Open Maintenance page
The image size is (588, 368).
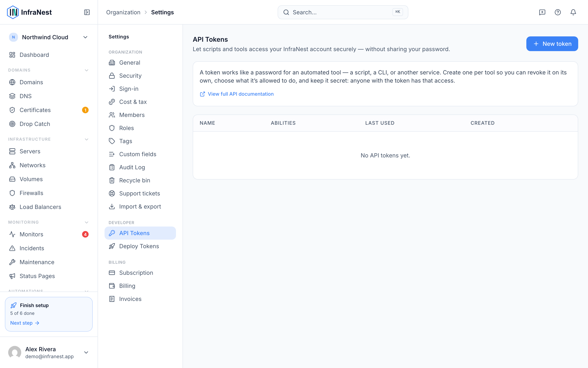pyautogui.click(x=49, y=262)
